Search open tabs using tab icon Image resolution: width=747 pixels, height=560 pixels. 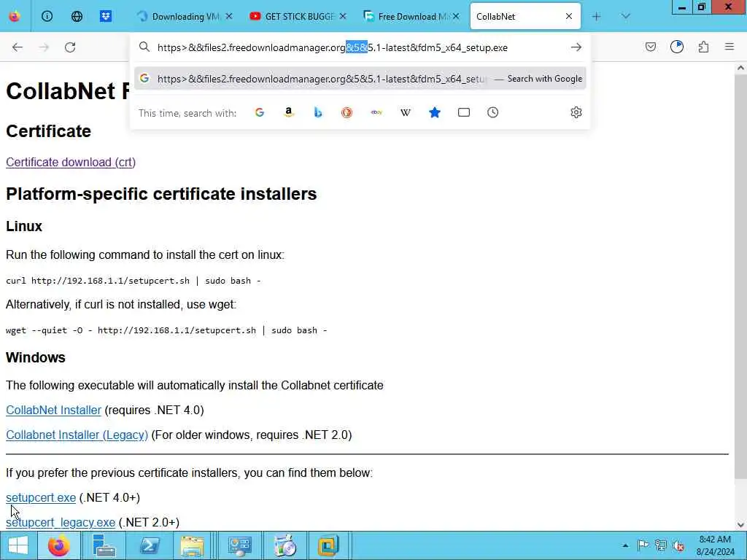463,112
